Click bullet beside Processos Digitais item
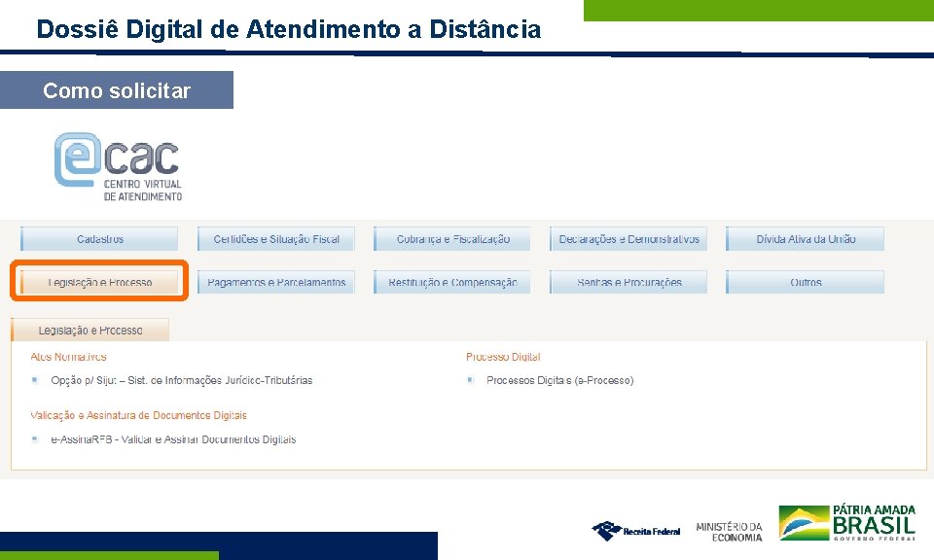Screen dimensions: 934x560 (x=471, y=380)
